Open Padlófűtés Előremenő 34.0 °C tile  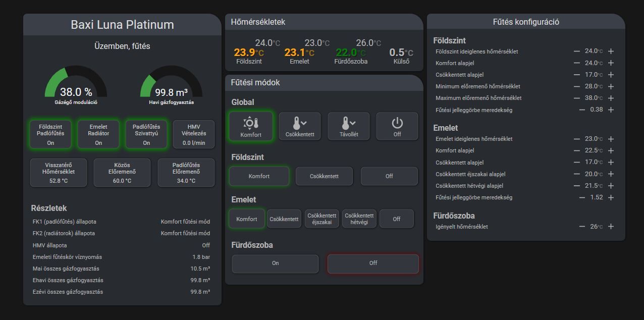[186, 173]
